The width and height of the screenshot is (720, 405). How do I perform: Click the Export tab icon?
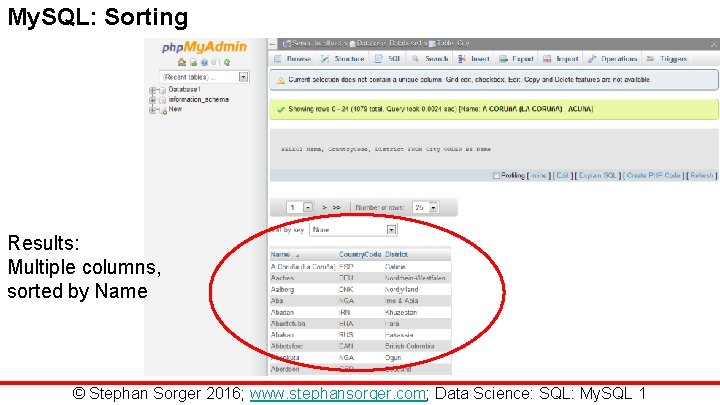click(x=503, y=59)
